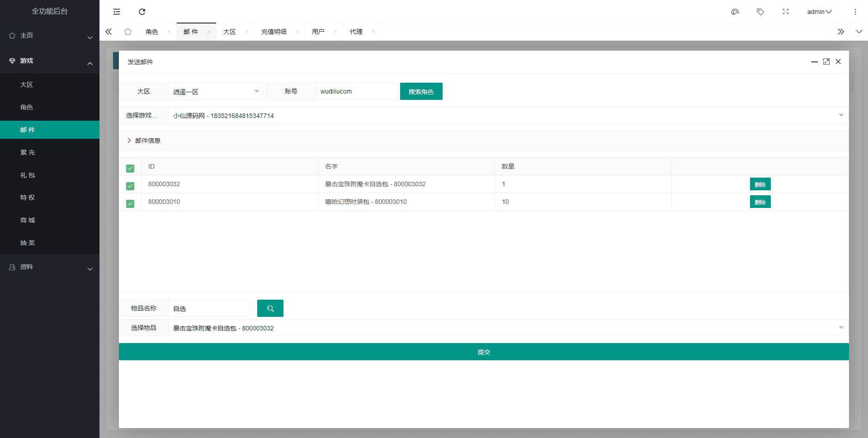This screenshot has height=438, width=868.
Task: Click the 提交 submit button
Action: pyautogui.click(x=484, y=352)
